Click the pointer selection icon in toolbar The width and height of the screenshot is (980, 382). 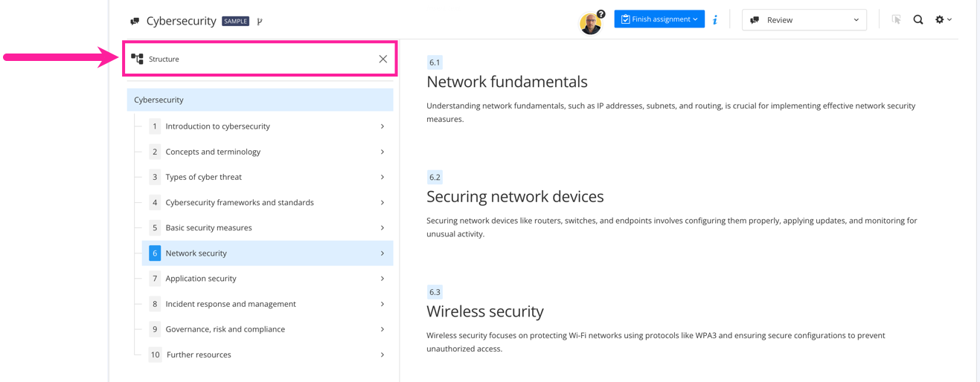[x=896, y=20]
